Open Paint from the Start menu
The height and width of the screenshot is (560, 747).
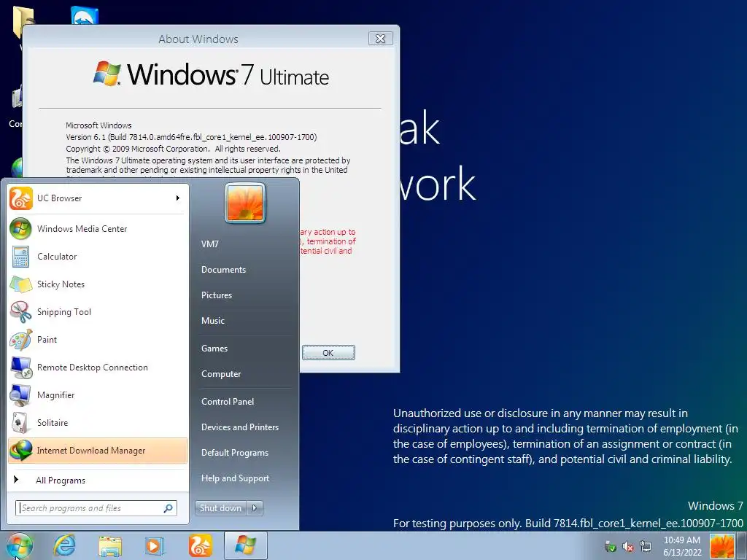(98, 340)
